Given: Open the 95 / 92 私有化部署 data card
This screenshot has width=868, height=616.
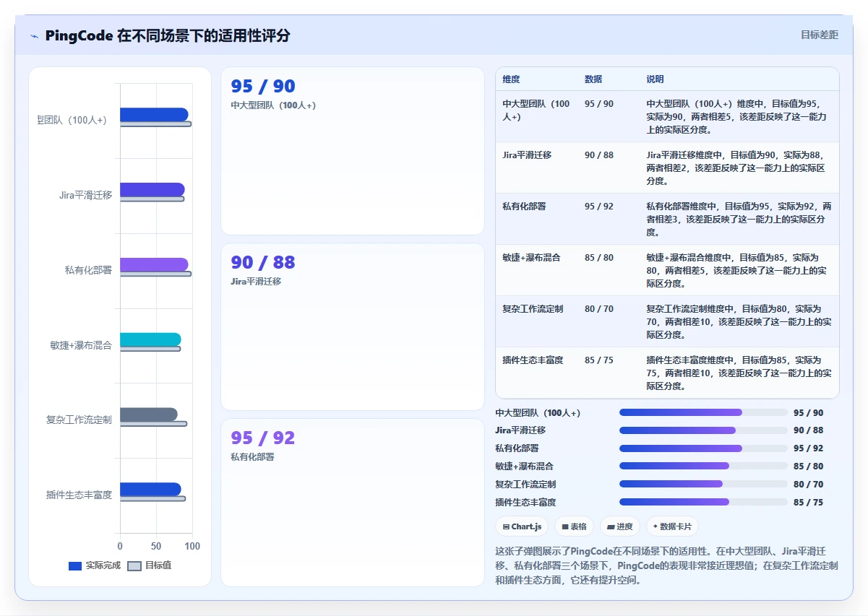Looking at the screenshot, I should point(353,503).
